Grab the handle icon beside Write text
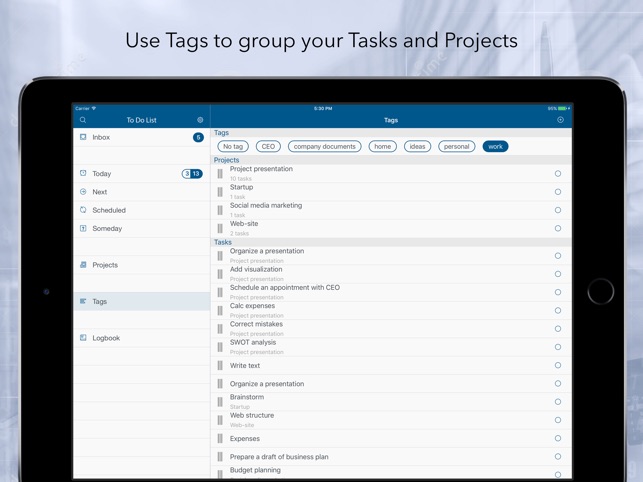 click(x=220, y=365)
